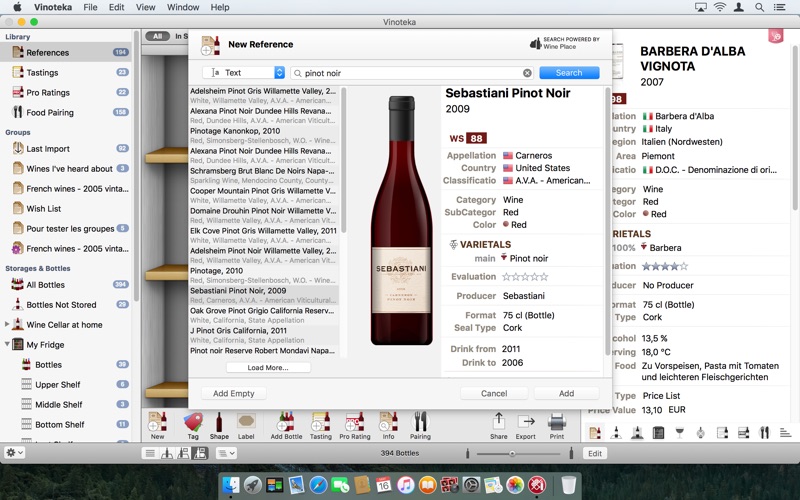Click the Export toolbar icon

pyautogui.click(x=526, y=424)
